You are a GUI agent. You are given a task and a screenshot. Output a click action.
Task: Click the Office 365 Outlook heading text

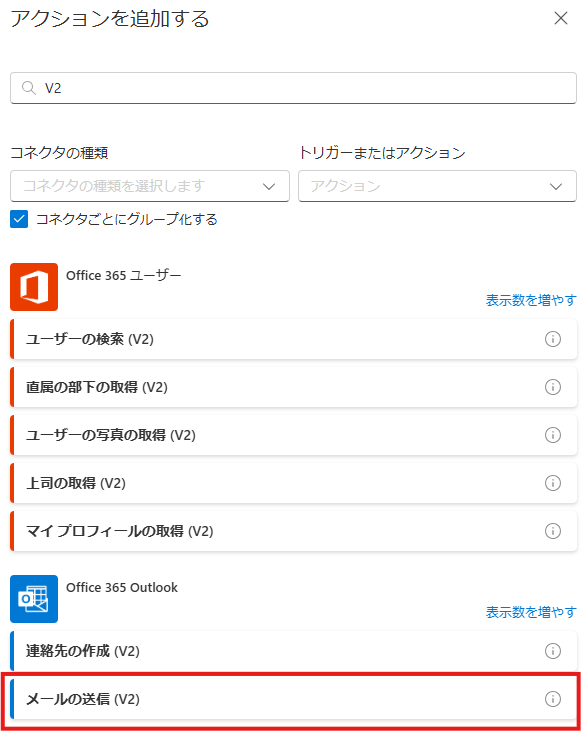click(x=122, y=587)
